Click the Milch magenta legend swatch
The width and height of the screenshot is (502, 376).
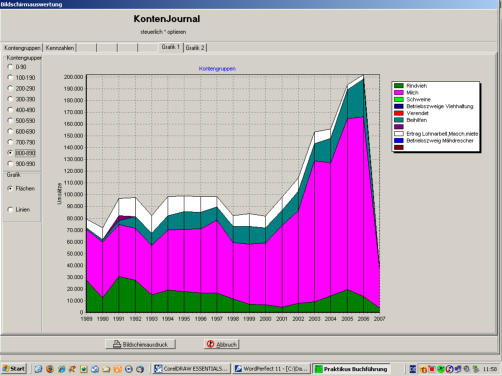[x=399, y=92]
